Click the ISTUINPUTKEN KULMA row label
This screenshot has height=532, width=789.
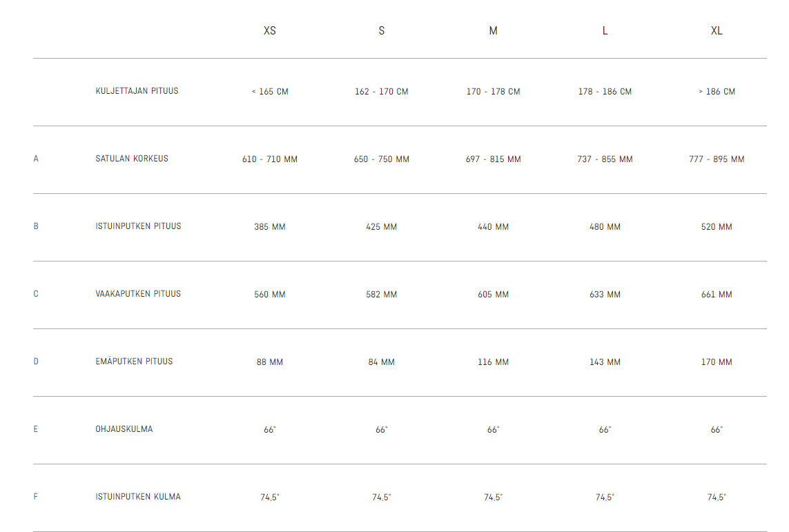pyautogui.click(x=138, y=496)
